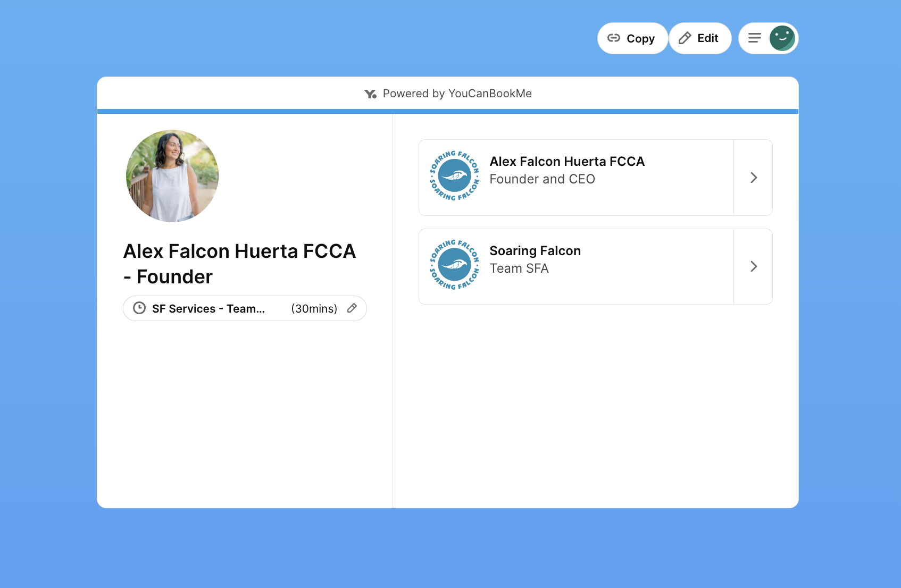The width and height of the screenshot is (901, 588).
Task: Click the Team SFA subtitle
Action: pos(519,268)
